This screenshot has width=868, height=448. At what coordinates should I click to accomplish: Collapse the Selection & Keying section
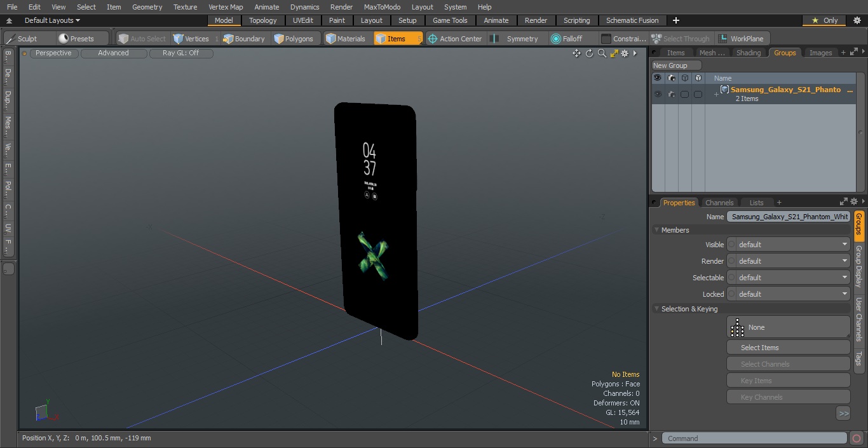pyautogui.click(x=656, y=309)
